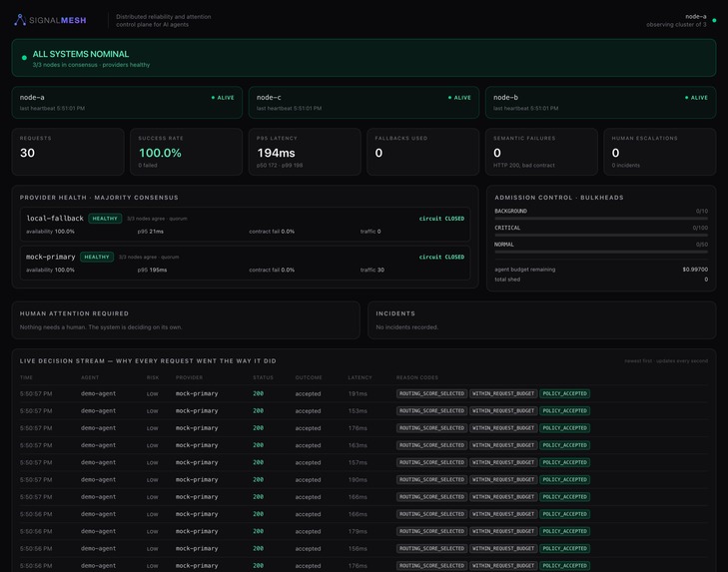This screenshot has height=572, width=728.
Task: Click the 179ms latency cell
Action: pos(358,531)
